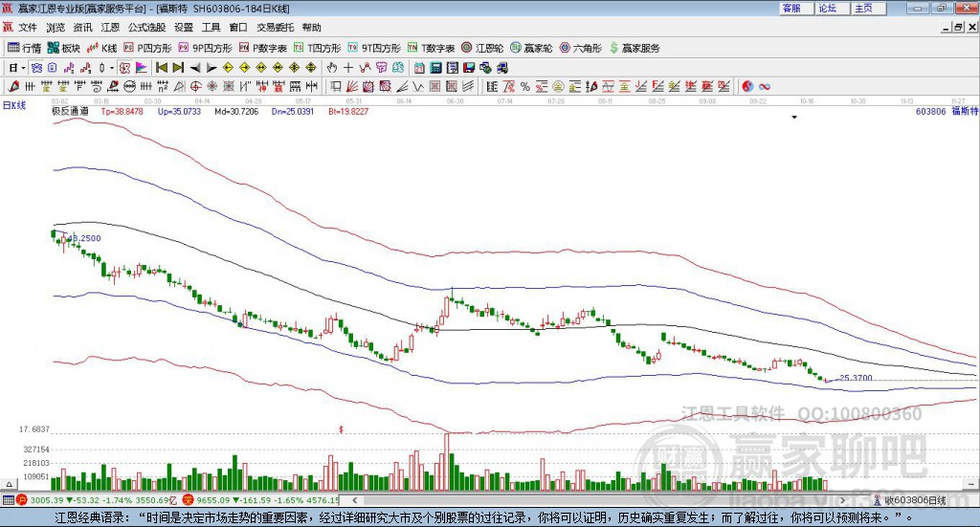Open the 9T四方形 tool
The image size is (980, 527).
pos(374,48)
